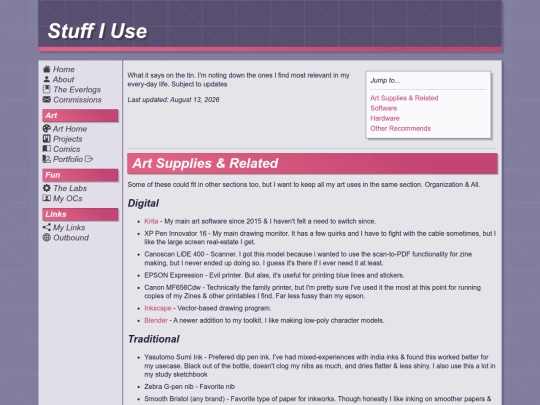Open the Krita link
540x405 pixels.
pyautogui.click(x=151, y=221)
